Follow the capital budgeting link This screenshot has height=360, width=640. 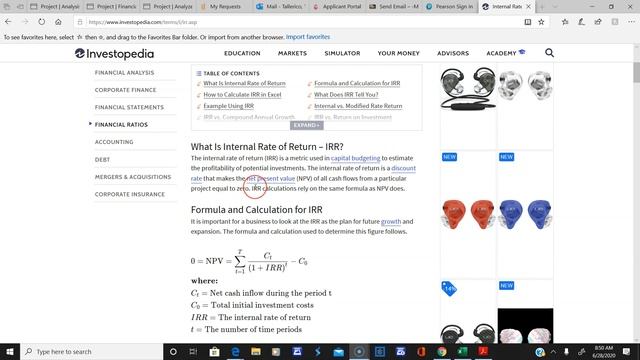tap(356, 158)
